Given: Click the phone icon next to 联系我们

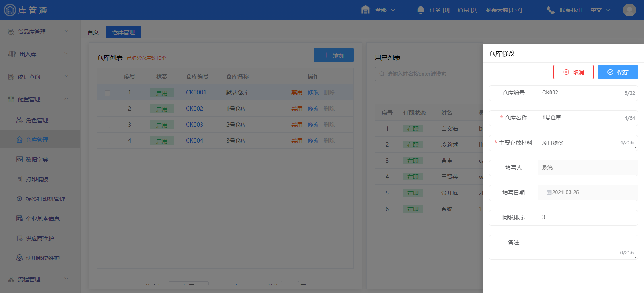Looking at the screenshot, I should (551, 10).
